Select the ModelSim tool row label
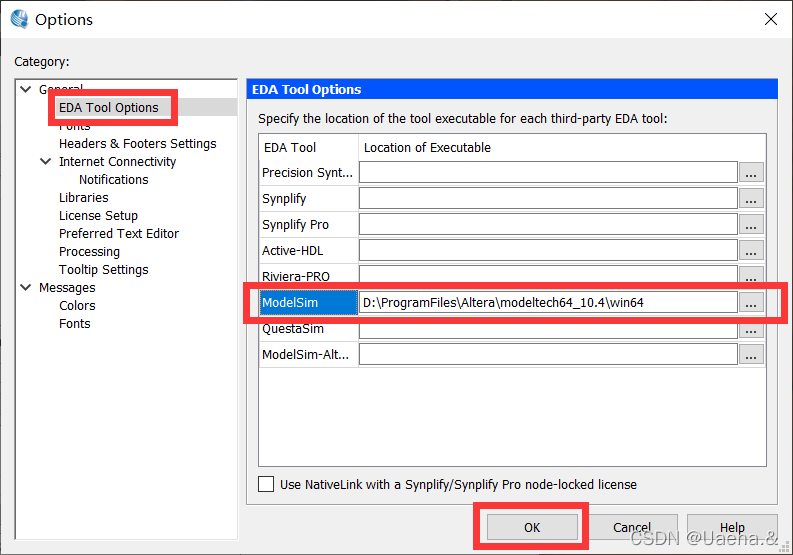793x555 pixels. [x=309, y=303]
